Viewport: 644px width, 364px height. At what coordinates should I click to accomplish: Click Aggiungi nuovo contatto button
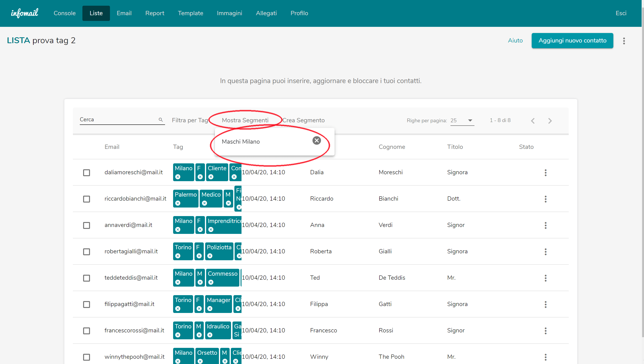point(572,40)
